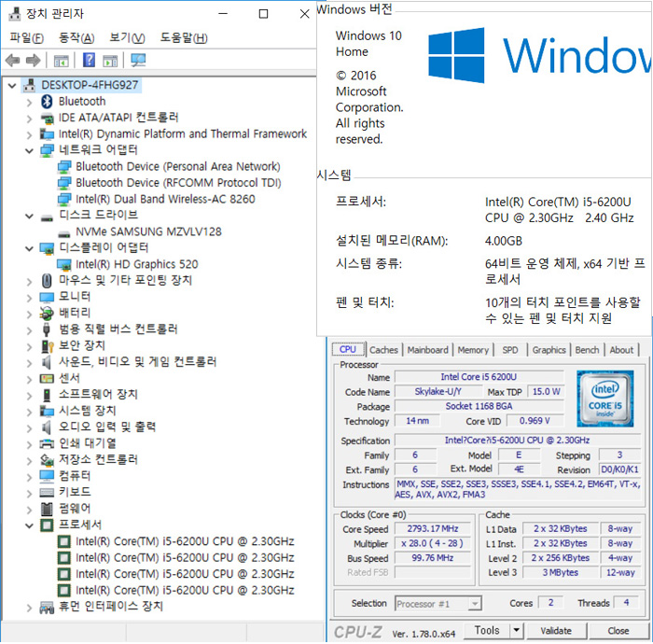The image size is (653, 644).
Task: Click the Specification field in CPU-Z
Action: click(x=517, y=440)
